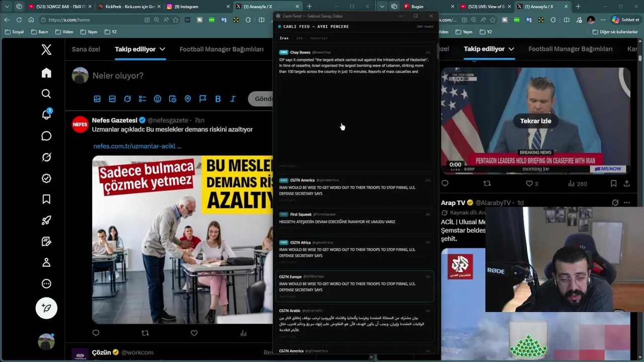Click "Tekrar izle" on the Pentagon video
The width and height of the screenshot is (644, 362).
tap(535, 121)
